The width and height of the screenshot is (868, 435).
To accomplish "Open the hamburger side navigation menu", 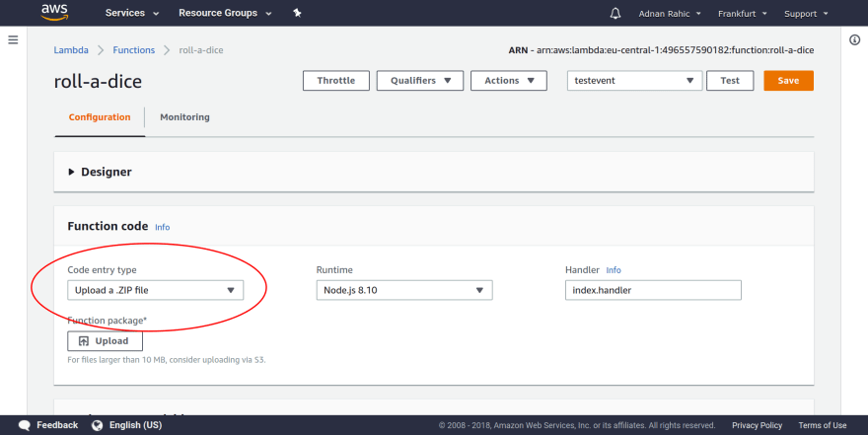I will tap(13, 39).
